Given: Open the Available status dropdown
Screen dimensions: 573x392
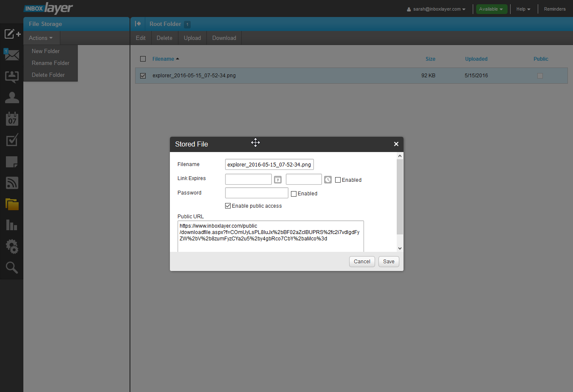Looking at the screenshot, I should (491, 9).
